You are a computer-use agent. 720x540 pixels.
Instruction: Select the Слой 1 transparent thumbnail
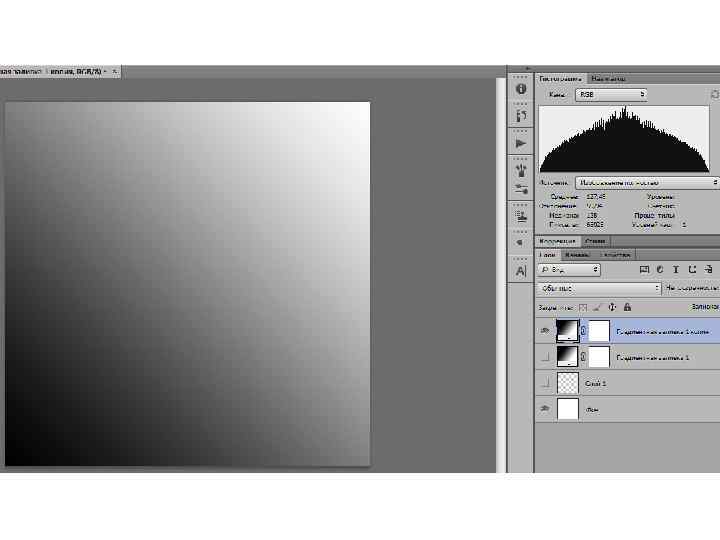tap(568, 382)
